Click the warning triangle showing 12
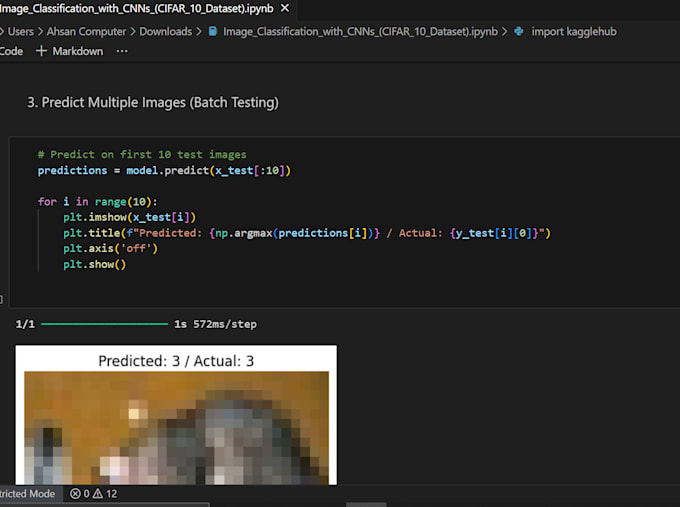 tap(98, 494)
